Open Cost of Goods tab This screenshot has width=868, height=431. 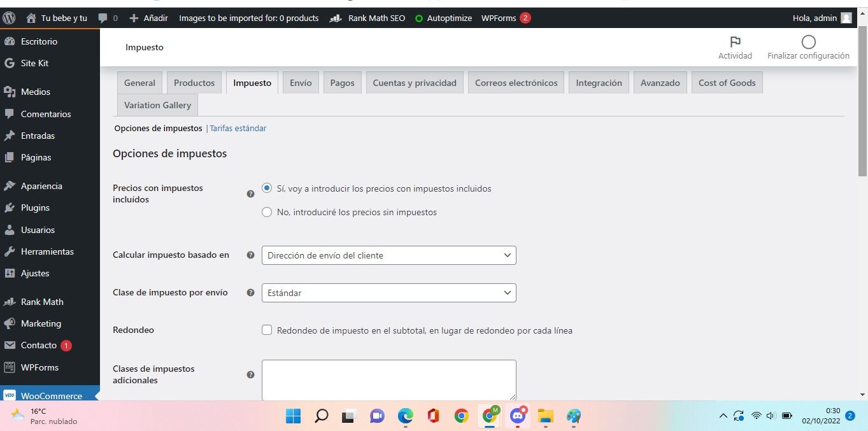[727, 83]
